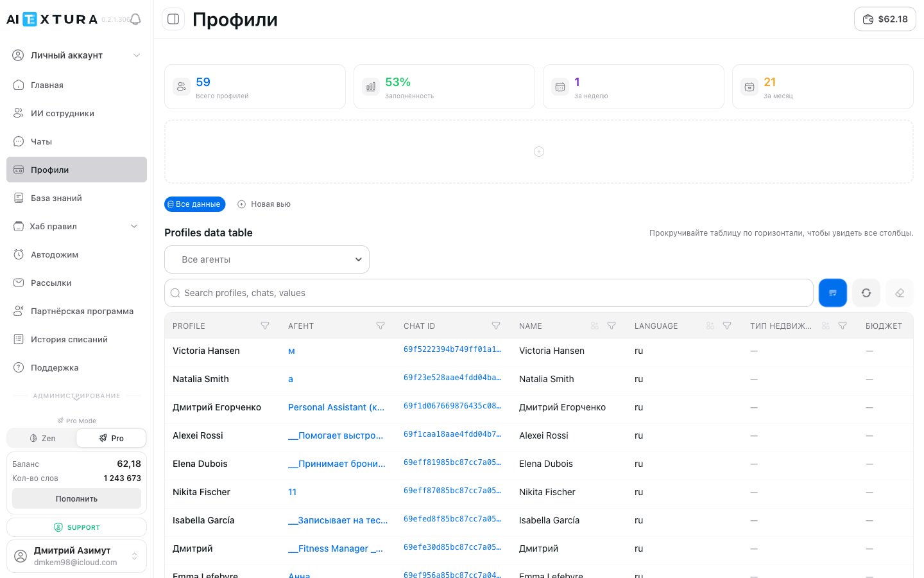
Task: Open agent link __Записывает на тес...
Action: coord(338,520)
